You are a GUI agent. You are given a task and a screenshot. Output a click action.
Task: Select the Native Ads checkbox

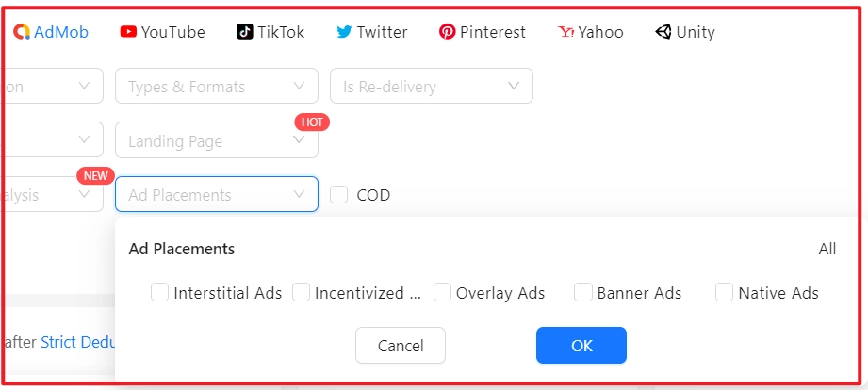tap(725, 293)
